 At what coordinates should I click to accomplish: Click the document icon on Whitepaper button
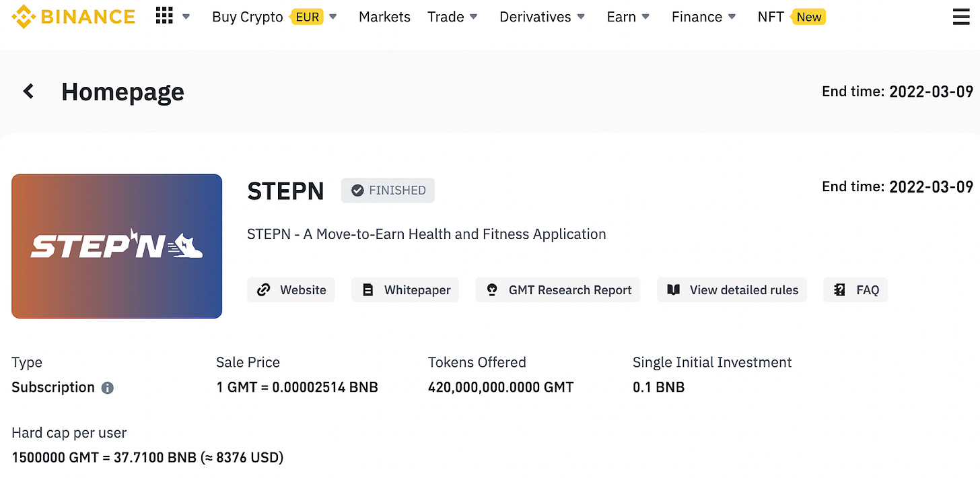(367, 289)
